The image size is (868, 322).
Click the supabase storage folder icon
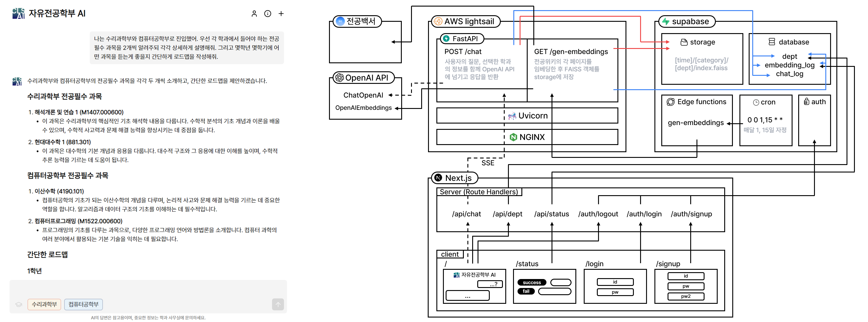(x=684, y=42)
